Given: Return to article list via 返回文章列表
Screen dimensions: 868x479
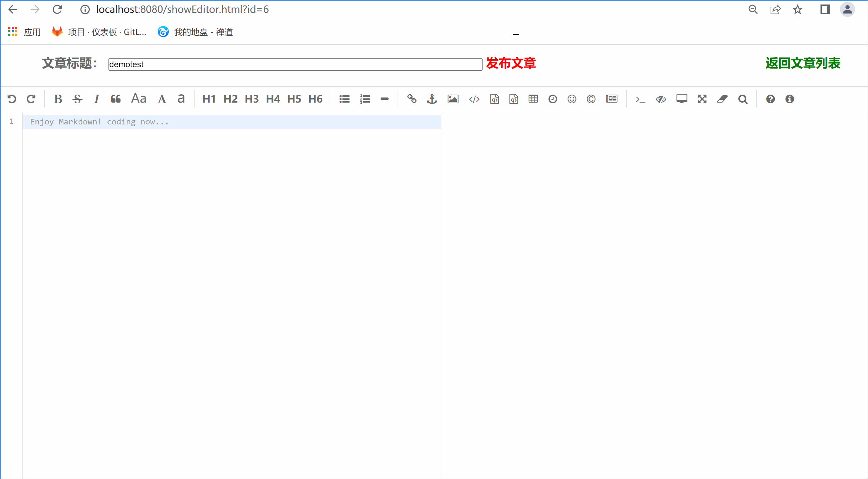Looking at the screenshot, I should click(x=802, y=64).
